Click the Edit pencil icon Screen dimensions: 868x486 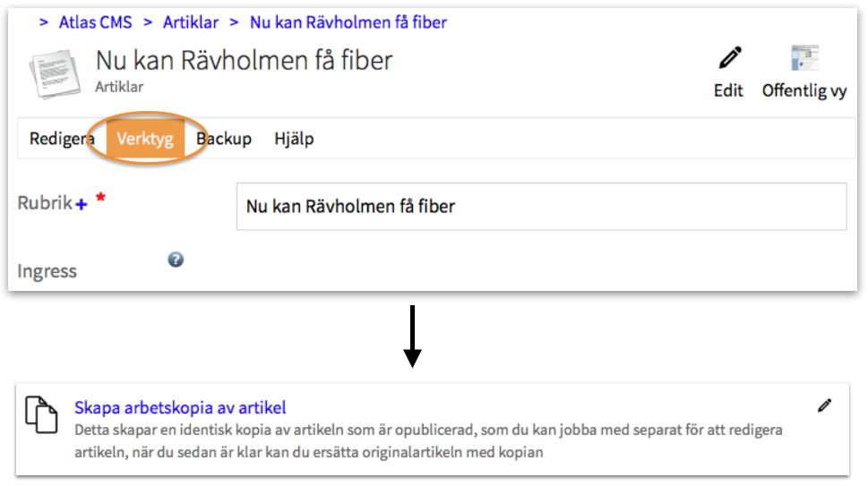tap(730, 57)
